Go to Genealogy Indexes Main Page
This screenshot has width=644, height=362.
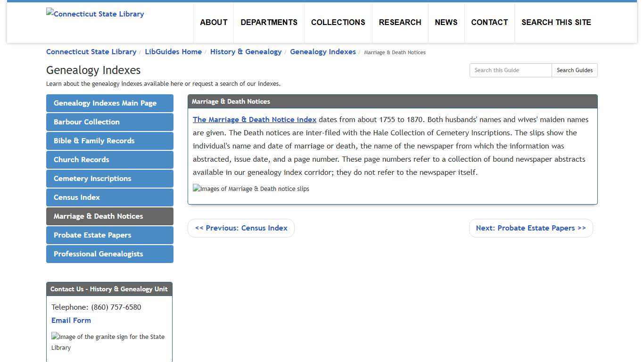[109, 103]
